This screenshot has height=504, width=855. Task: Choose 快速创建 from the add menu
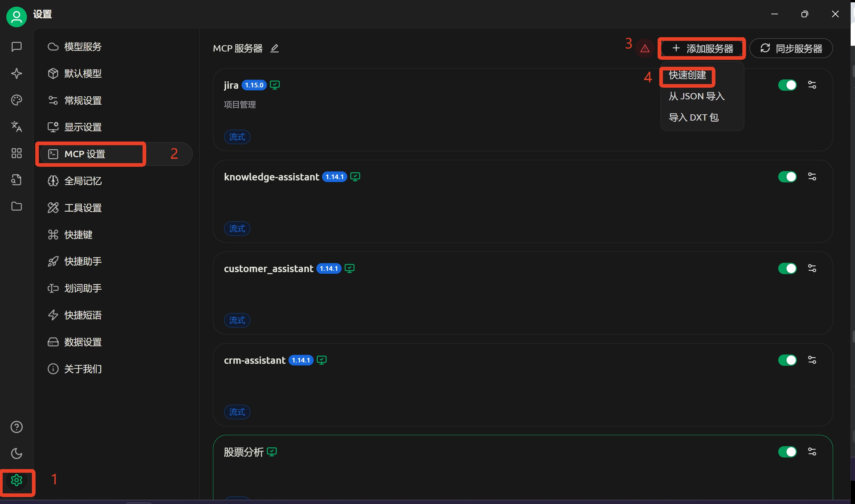click(x=688, y=75)
